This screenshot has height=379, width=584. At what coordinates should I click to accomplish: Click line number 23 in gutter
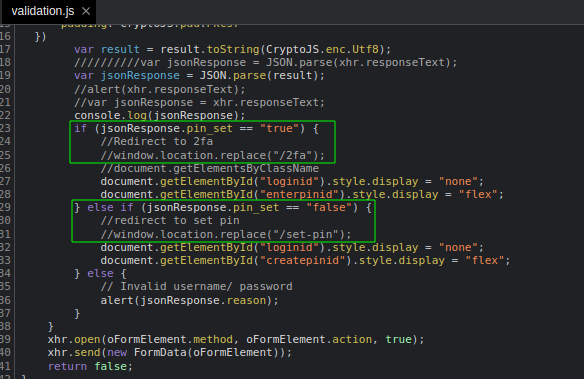pyautogui.click(x=5, y=128)
